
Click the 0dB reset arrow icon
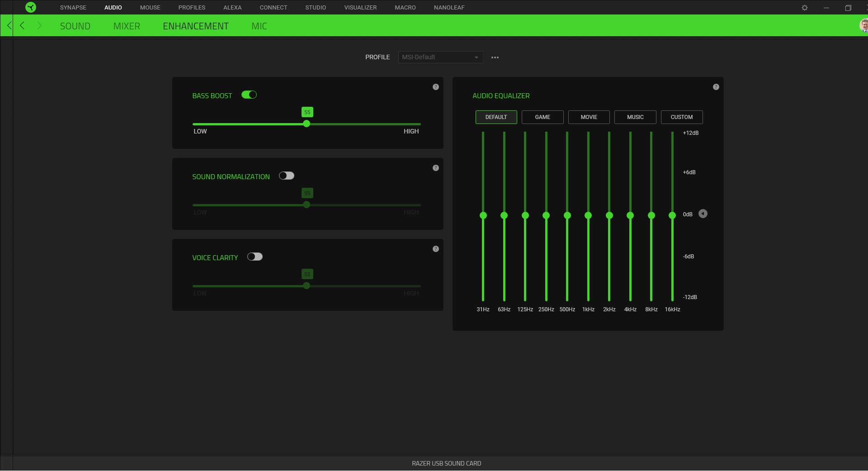703,214
